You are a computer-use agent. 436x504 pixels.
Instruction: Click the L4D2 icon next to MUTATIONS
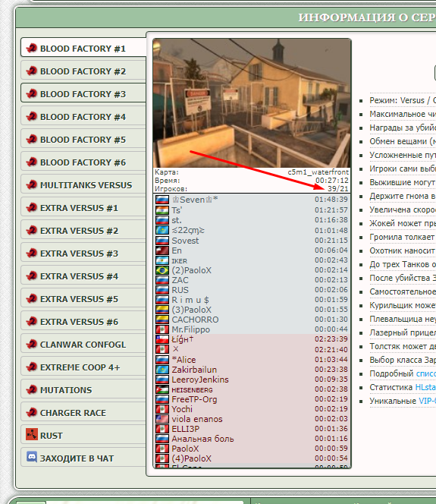[32, 390]
